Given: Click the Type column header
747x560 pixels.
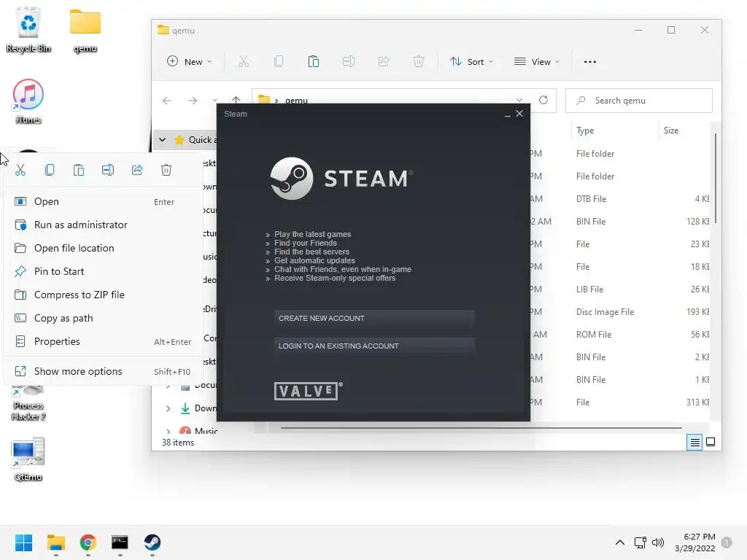Looking at the screenshot, I should tap(614, 131).
